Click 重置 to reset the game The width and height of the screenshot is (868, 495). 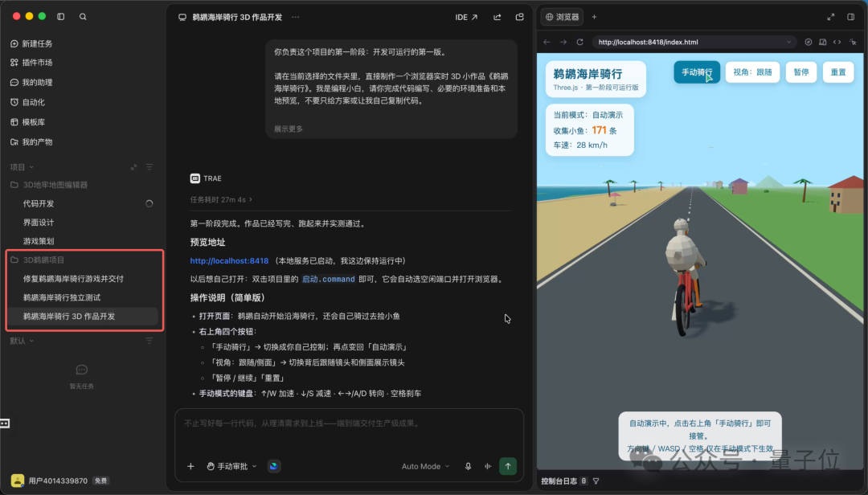tap(838, 72)
